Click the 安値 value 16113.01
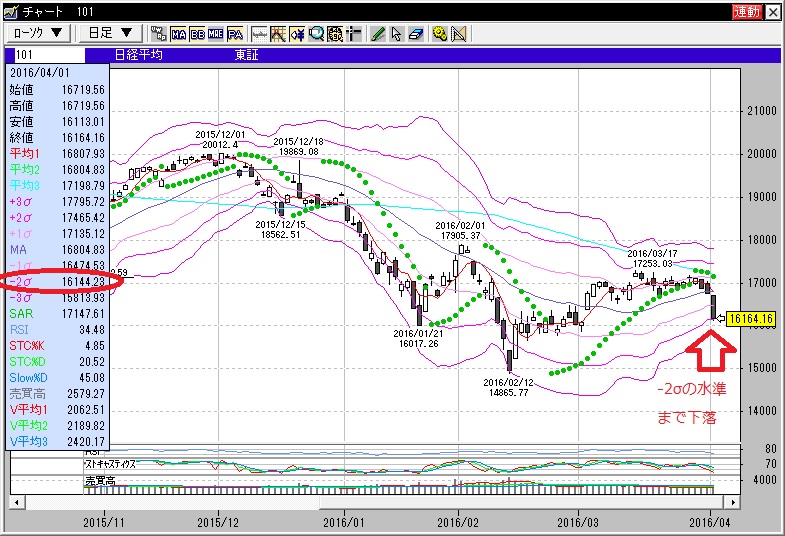The image size is (785, 536). point(84,122)
